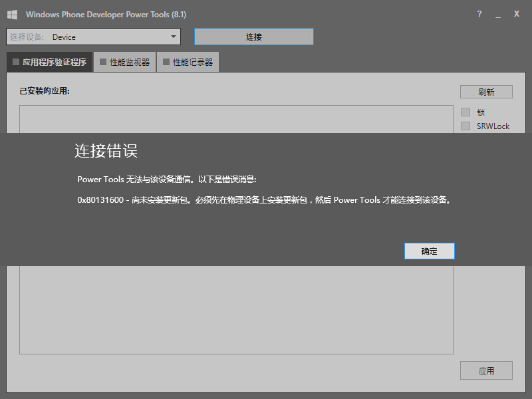Viewport: 532px width, 399px height.
Task: Switch to the 性能监视器 tab
Action: (x=124, y=62)
